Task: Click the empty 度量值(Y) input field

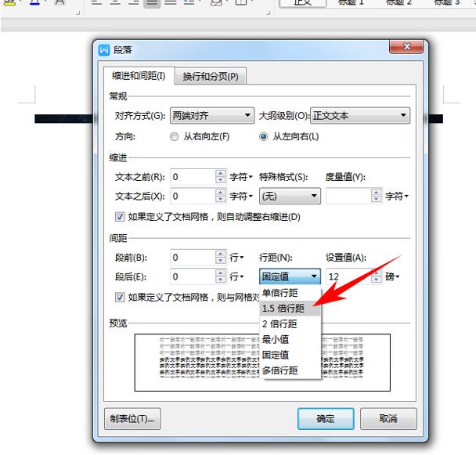Action: pos(349,196)
